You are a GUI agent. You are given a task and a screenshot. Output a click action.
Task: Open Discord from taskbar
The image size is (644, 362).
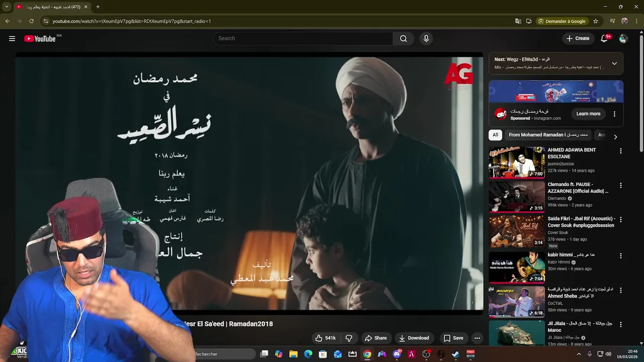(x=397, y=354)
